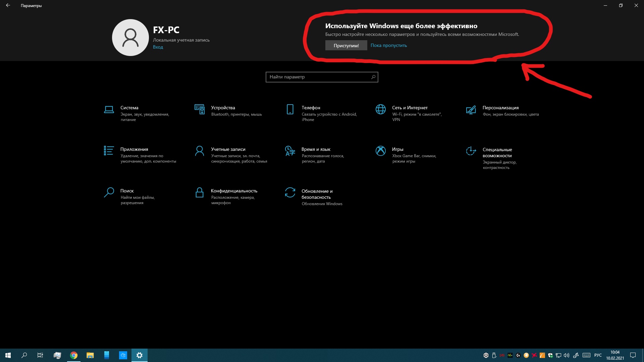Open Windows Security shield tray icon
The image size is (644, 362).
tap(550, 355)
